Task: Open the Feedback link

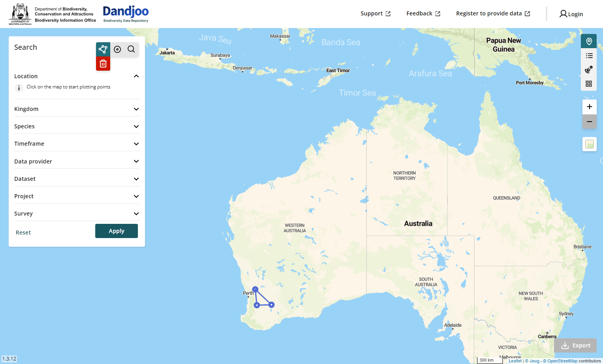Action: coord(423,13)
